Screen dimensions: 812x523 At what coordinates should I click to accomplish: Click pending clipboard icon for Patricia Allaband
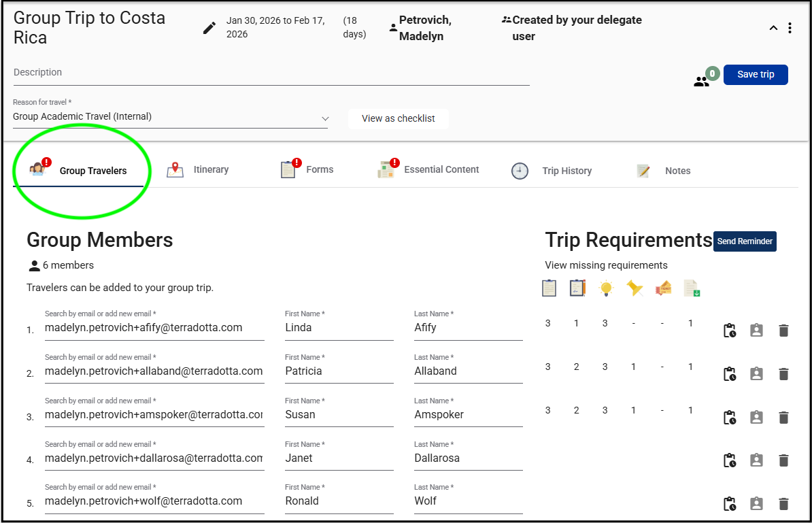coord(730,374)
